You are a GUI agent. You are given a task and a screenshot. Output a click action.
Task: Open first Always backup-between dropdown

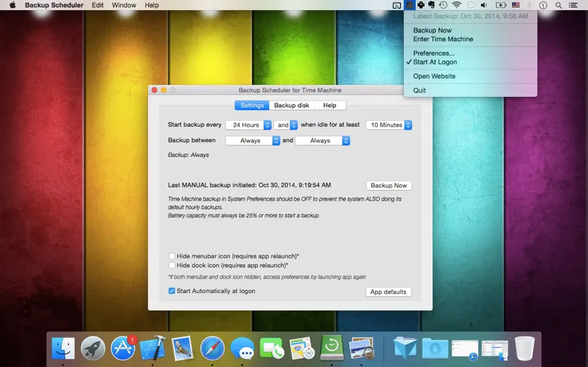253,140
